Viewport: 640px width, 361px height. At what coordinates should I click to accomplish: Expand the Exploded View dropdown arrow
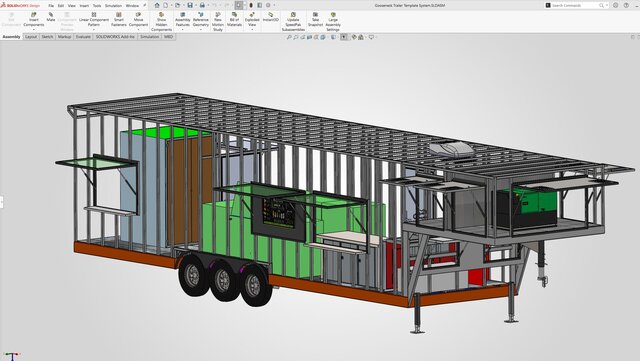[x=252, y=30]
